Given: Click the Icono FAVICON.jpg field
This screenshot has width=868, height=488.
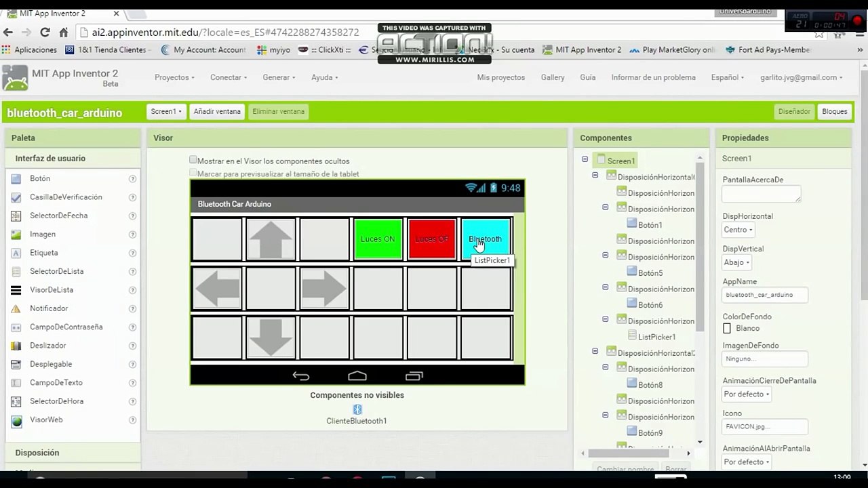Looking at the screenshot, I should [x=765, y=426].
